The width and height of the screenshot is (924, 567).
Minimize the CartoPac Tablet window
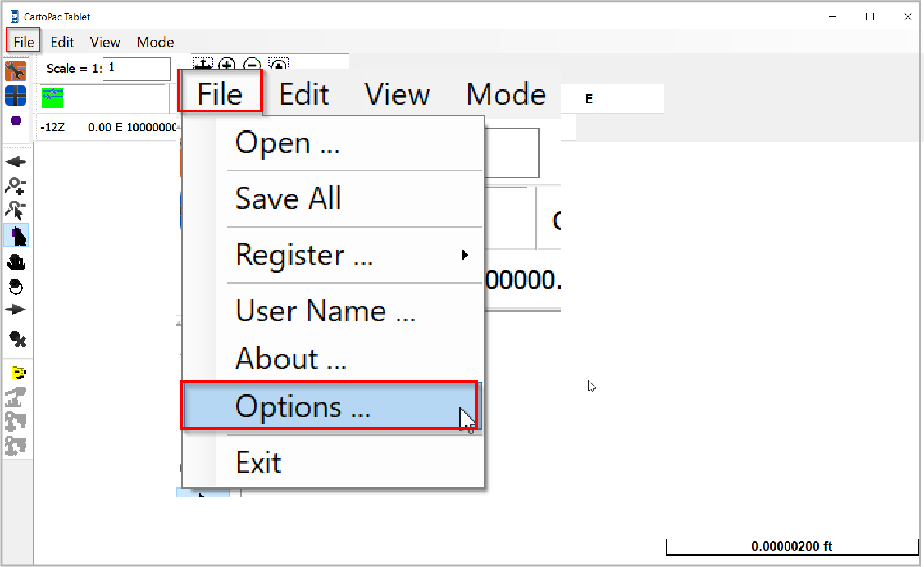[x=832, y=17]
